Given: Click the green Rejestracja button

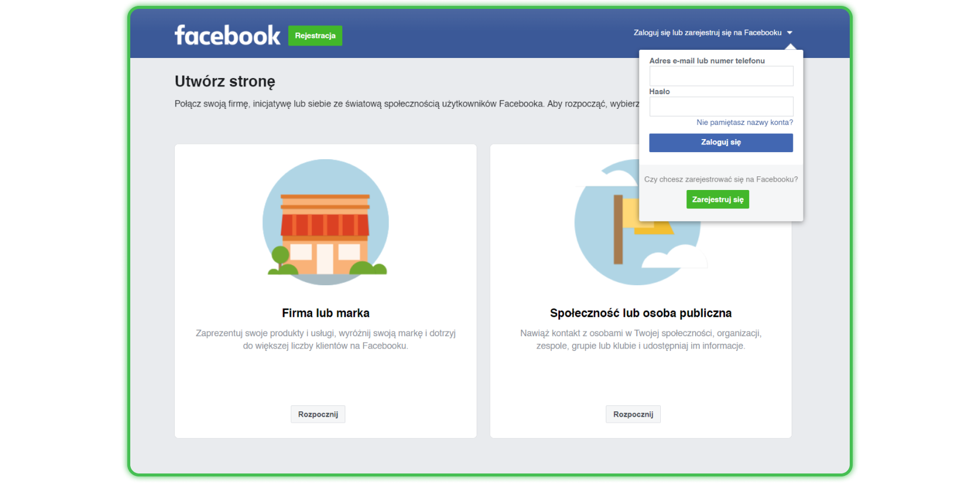Looking at the screenshot, I should click(x=315, y=36).
